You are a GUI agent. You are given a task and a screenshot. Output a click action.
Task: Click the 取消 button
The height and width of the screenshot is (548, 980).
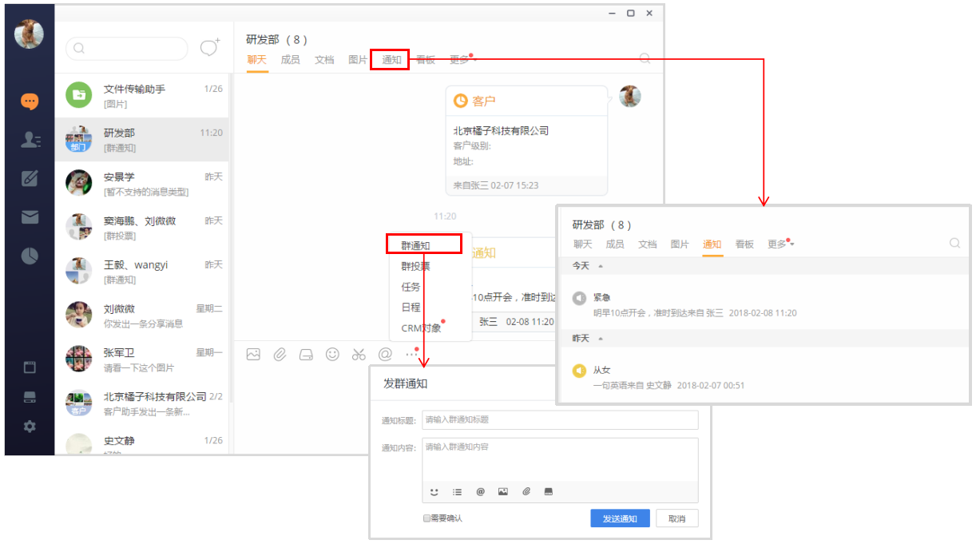click(676, 518)
